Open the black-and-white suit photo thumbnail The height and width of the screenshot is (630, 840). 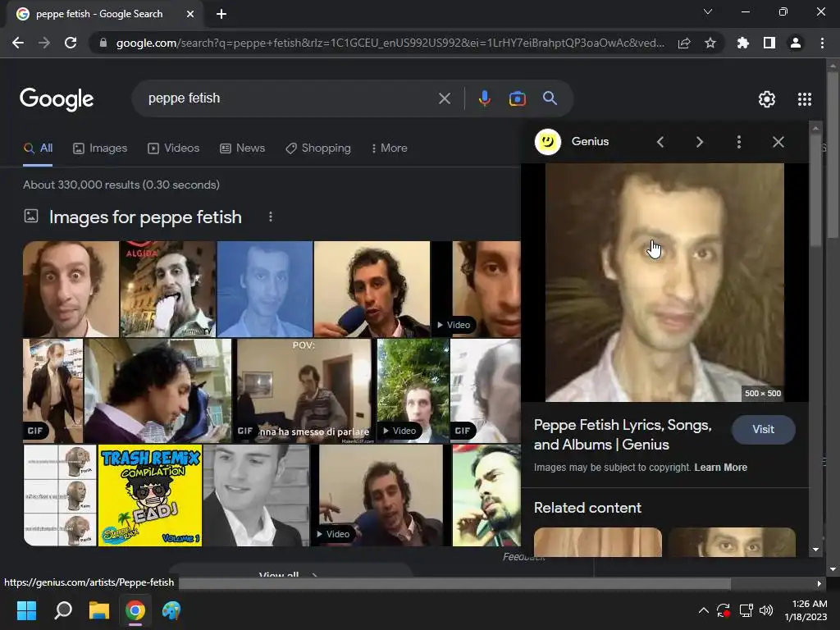pos(256,495)
